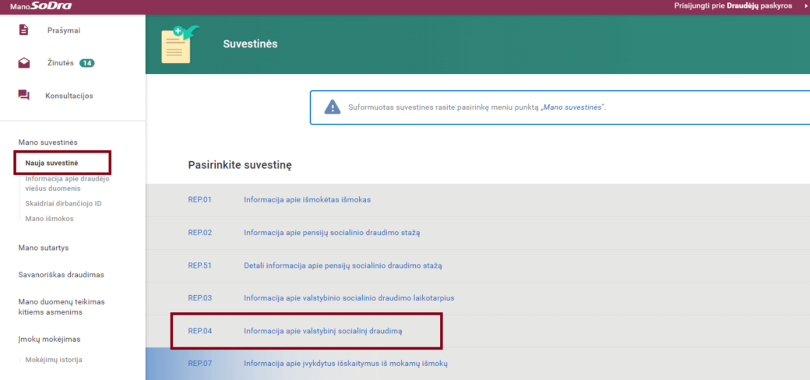Screen dimensions: 810x380
Task: Open Detali informacija apie pensijų stažą report
Action: [343, 265]
